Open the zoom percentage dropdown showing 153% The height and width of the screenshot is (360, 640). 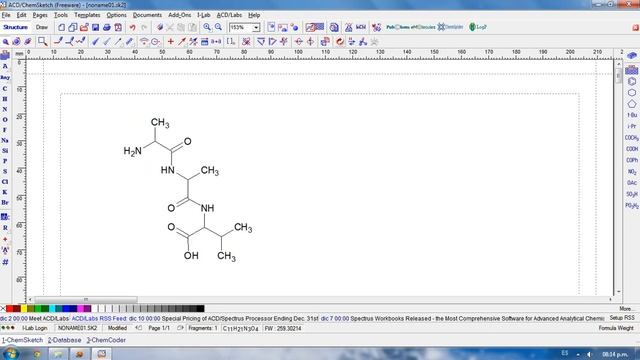coord(256,27)
